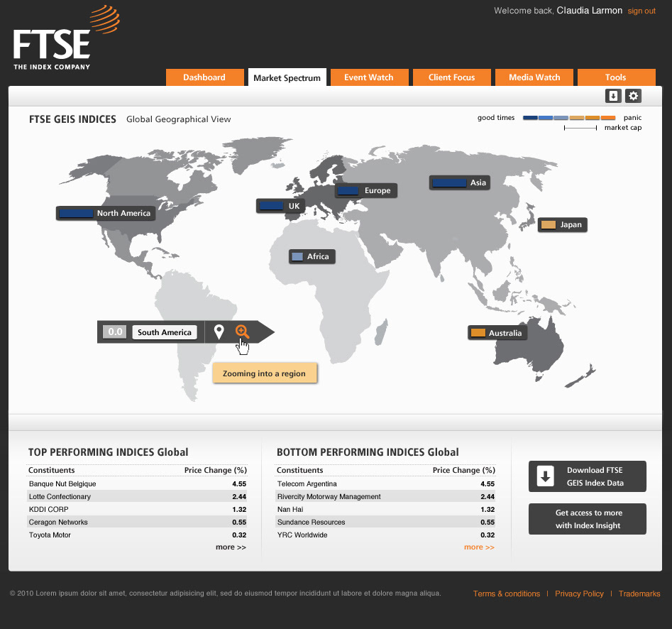
Task: Open Terms & conditions link
Action: (x=506, y=594)
